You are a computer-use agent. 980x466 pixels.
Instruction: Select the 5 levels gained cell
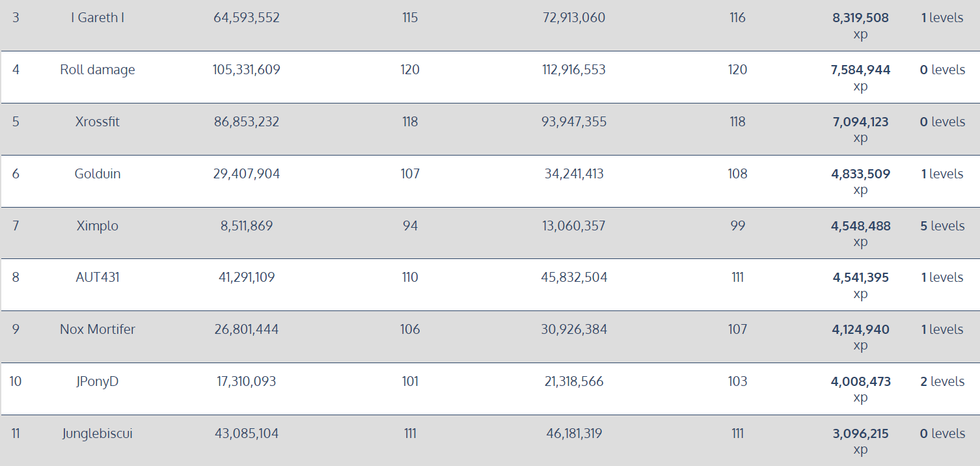coord(942,226)
